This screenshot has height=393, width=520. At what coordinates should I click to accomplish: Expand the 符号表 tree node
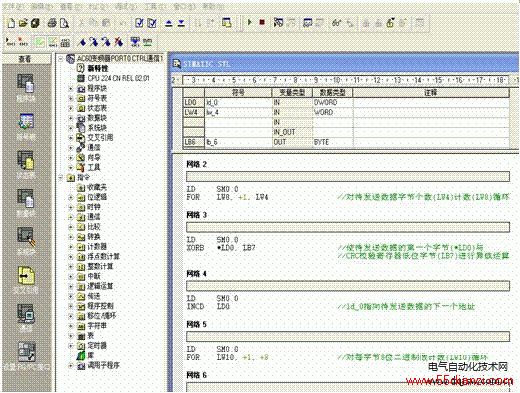[x=71, y=98]
